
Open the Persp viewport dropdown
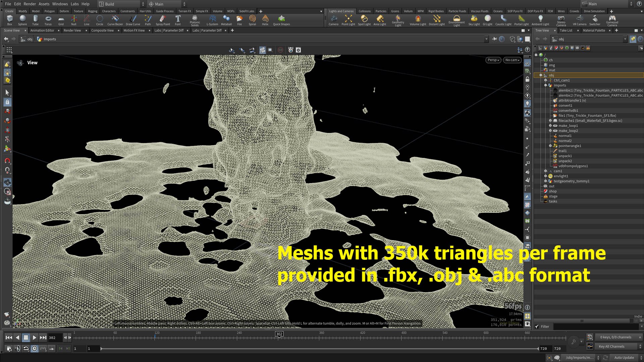point(493,60)
